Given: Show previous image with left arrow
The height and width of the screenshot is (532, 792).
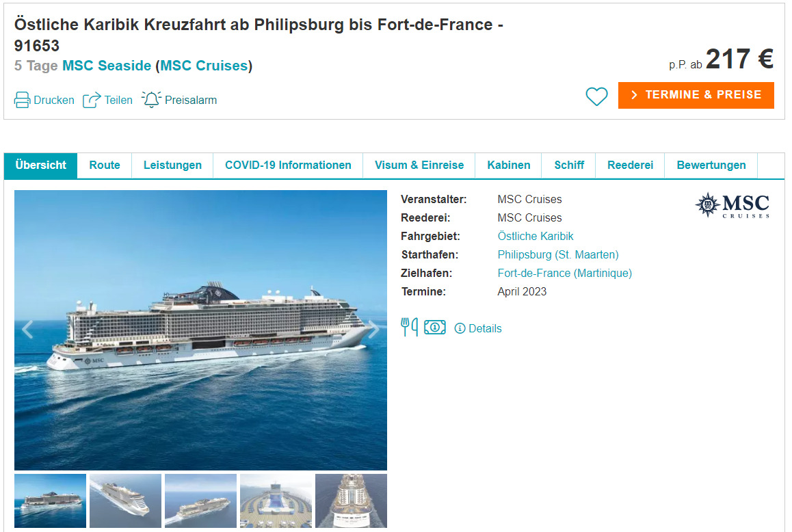Looking at the screenshot, I should coord(27,330).
